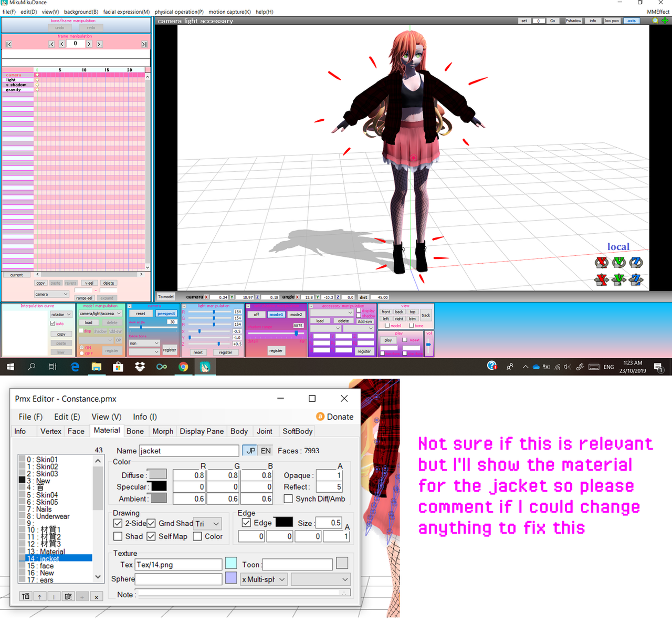The width and height of the screenshot is (672, 623).
Task: Click the play button
Action: tap(388, 340)
